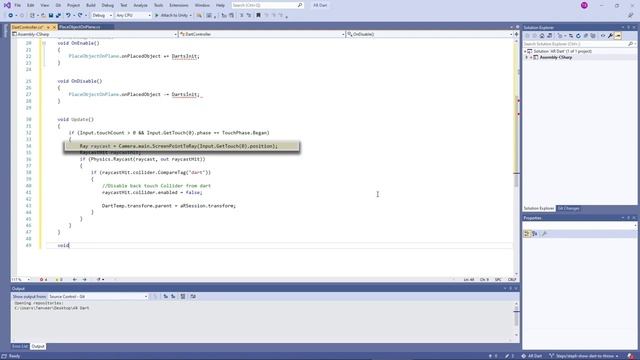Click the Save All icon in the toolbar
Screen dimensions: 640x360
pyautogui.click(x=58, y=15)
